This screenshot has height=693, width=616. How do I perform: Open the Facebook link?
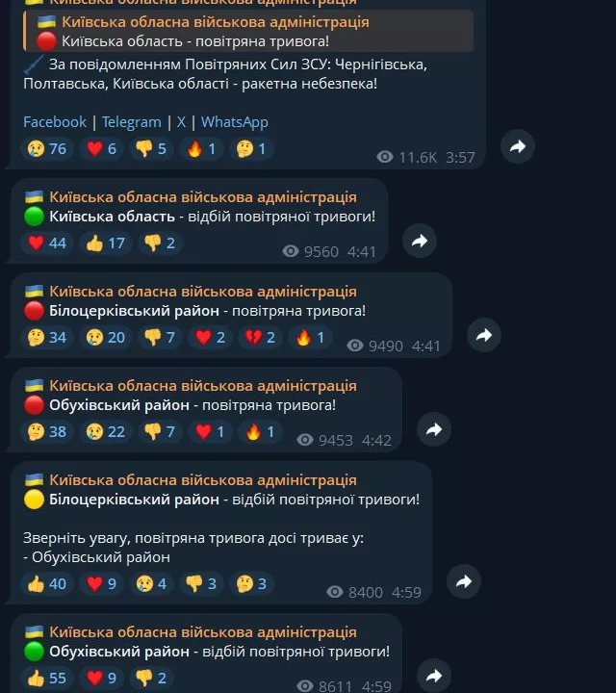[x=55, y=122]
